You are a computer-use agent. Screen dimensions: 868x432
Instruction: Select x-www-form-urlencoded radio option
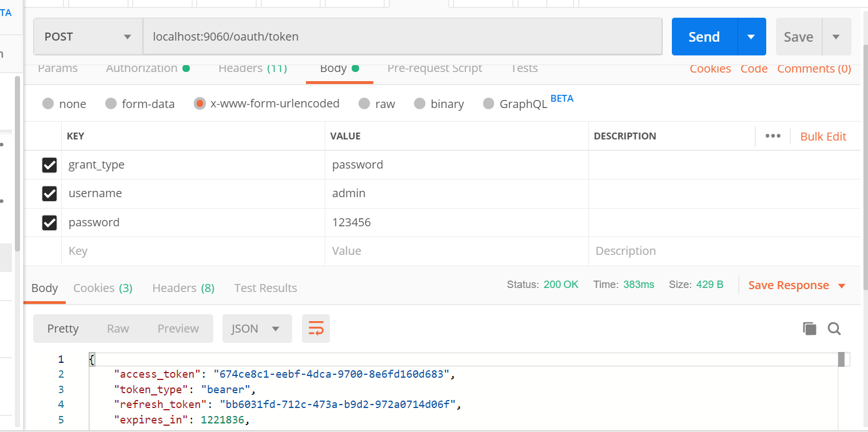200,103
